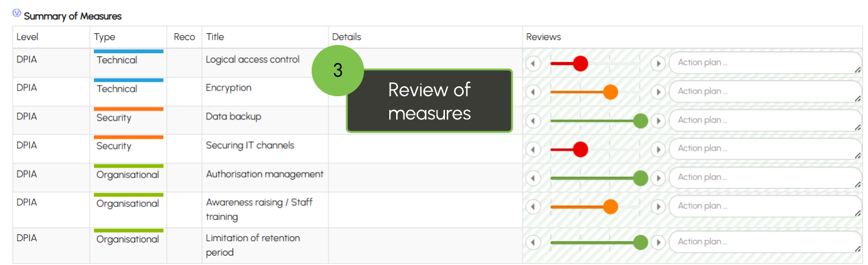Increase review level for Logical access control
The width and height of the screenshot is (868, 265).
658,63
